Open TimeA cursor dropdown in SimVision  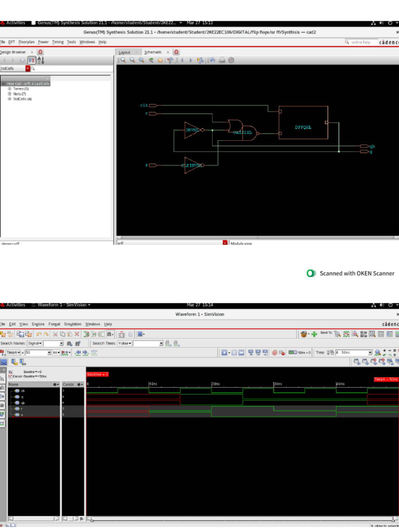[x=13, y=353]
